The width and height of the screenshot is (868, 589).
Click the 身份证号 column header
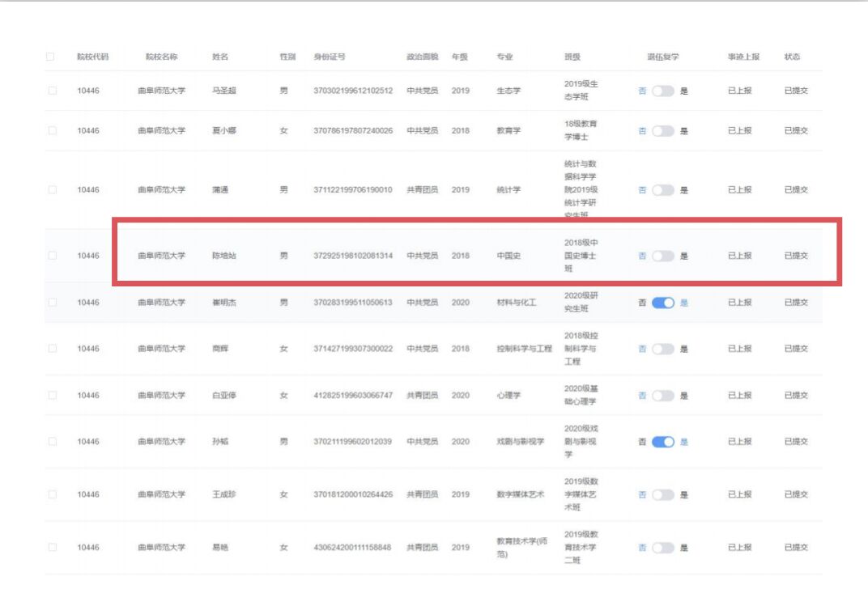(330, 57)
